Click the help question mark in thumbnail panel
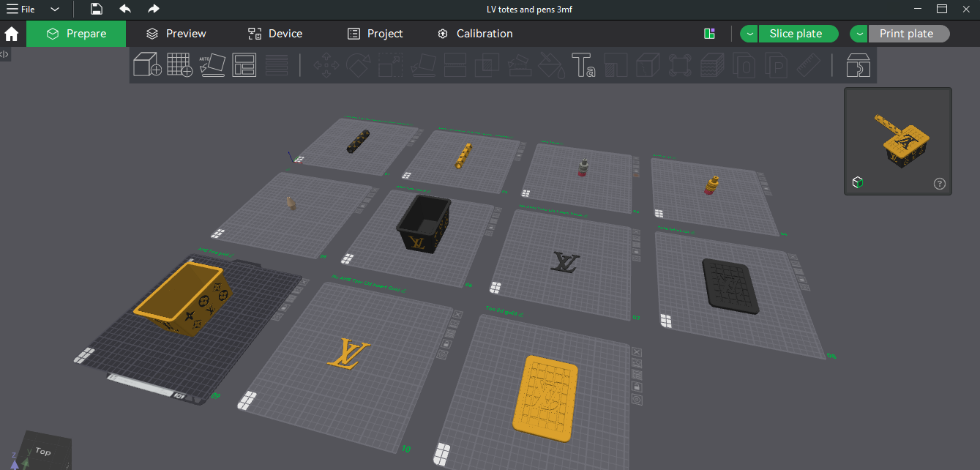980x470 pixels. [940, 184]
